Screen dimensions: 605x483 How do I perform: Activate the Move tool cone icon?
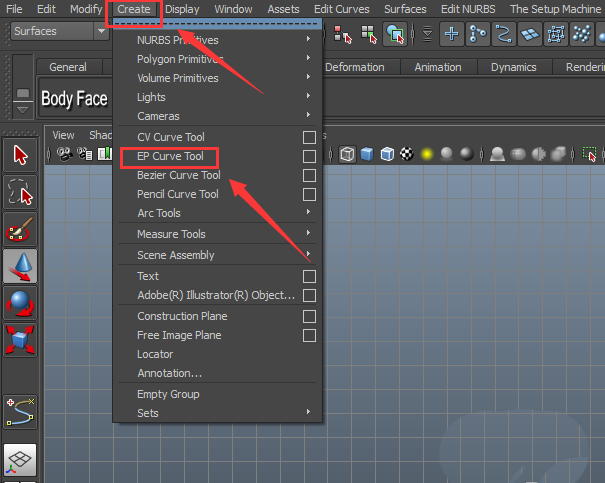pos(20,266)
